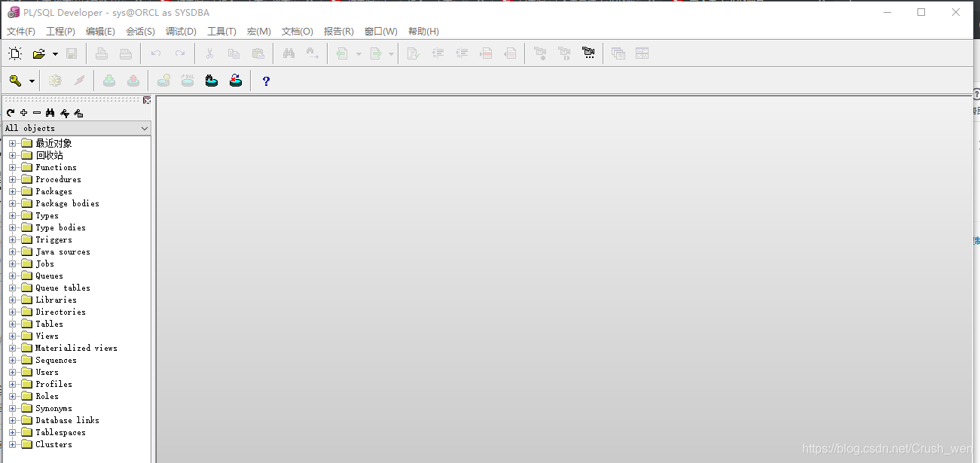Click the Record macro camera icon
980x463 pixels.
tap(540, 53)
